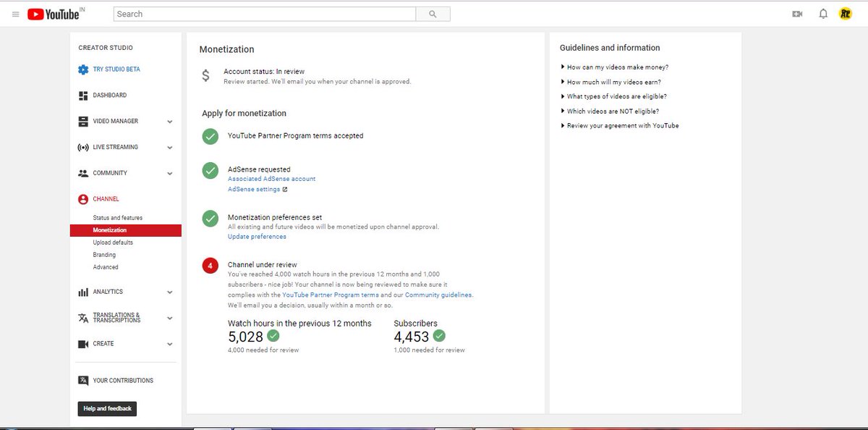Expand the Create section chevron
Screen dimensions: 868x430
(170, 345)
